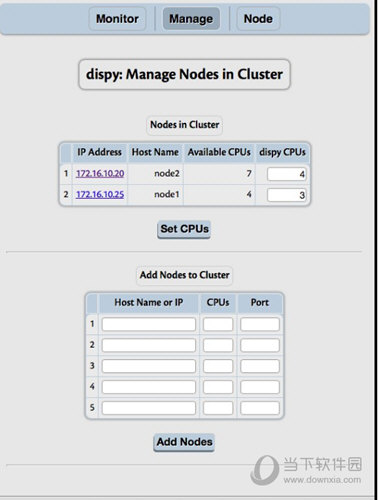Focus CPUs field in add row 1

218,324
